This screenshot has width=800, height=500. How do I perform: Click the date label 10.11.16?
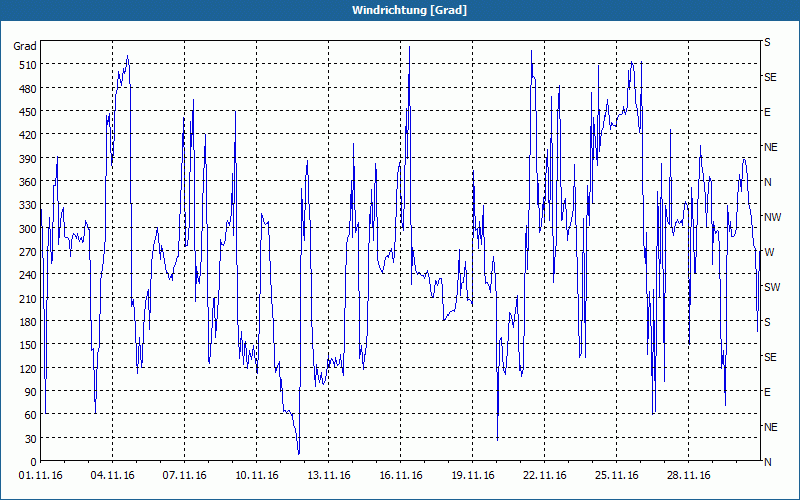pos(257,476)
